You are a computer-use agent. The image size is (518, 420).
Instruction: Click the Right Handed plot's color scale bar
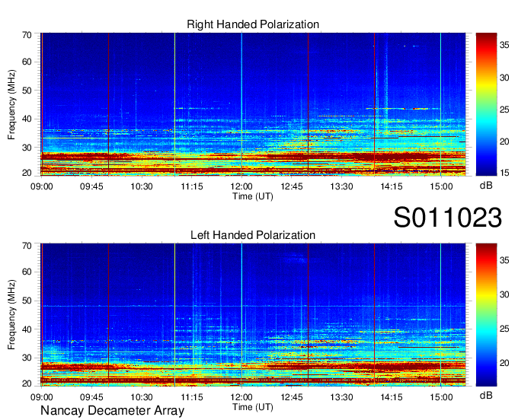(x=486, y=104)
